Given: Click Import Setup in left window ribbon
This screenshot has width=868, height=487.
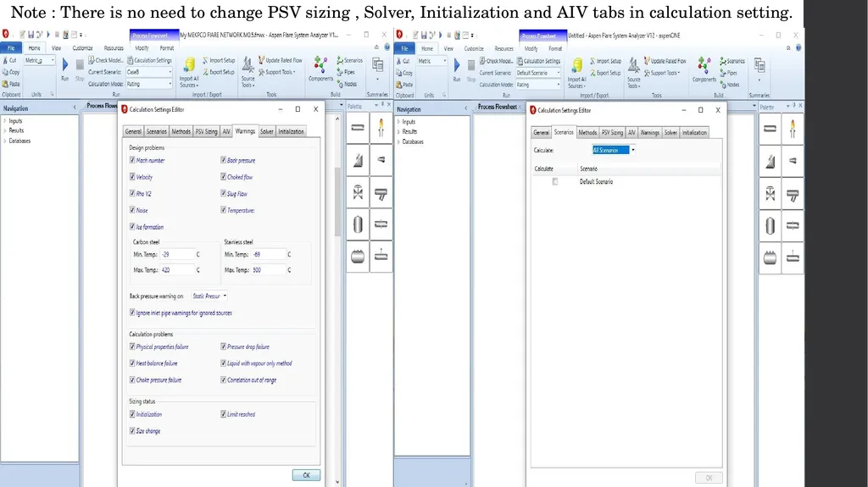Looking at the screenshot, I should click(219, 60).
